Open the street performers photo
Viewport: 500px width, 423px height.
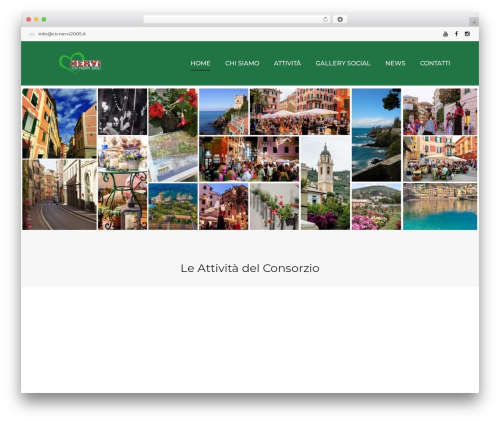click(x=440, y=112)
